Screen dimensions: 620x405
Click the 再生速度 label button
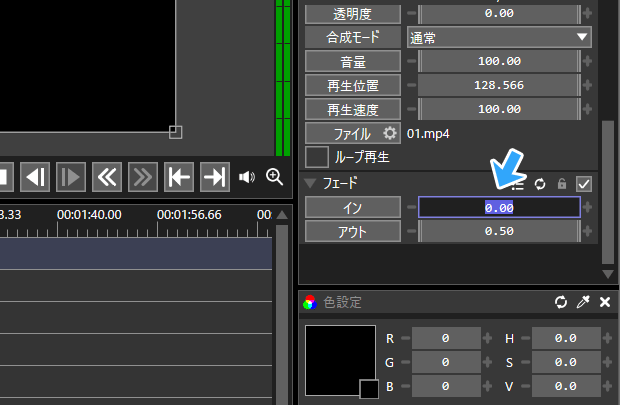353,110
